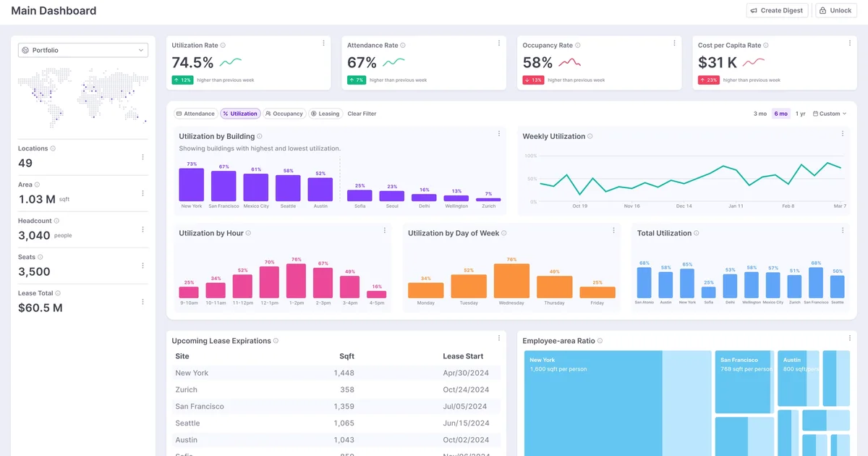
Task: Open Utilization by Day of Week options
Action: click(614, 231)
